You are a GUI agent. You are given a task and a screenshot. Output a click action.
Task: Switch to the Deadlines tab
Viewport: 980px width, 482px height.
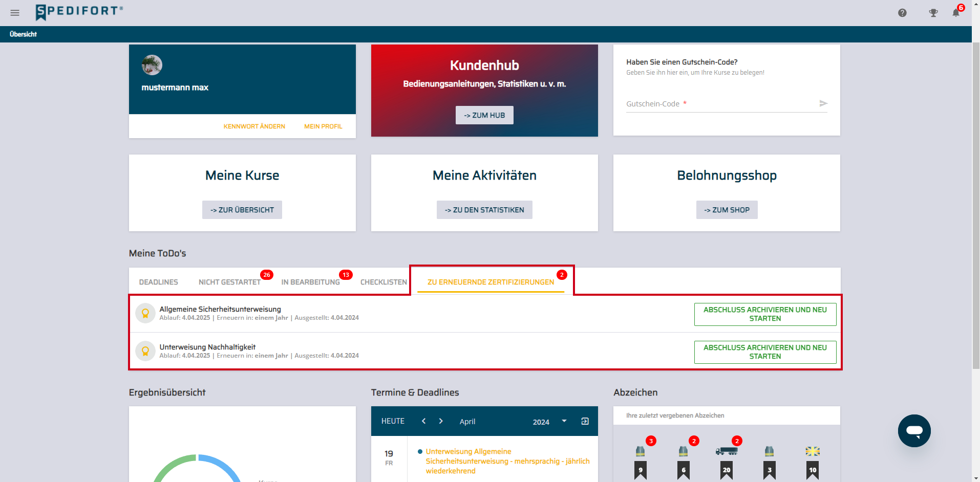click(159, 282)
